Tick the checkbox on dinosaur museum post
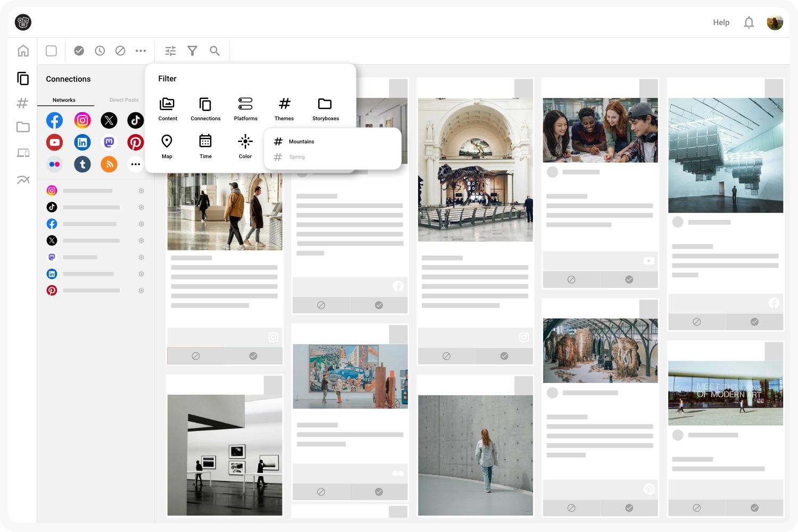The width and height of the screenshot is (798, 532). pos(523,88)
